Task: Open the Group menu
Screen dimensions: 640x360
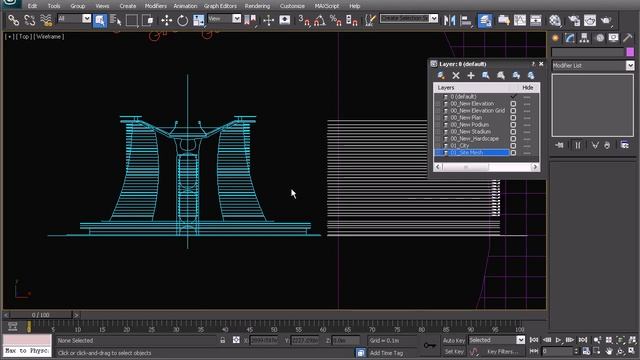Action: (78, 6)
